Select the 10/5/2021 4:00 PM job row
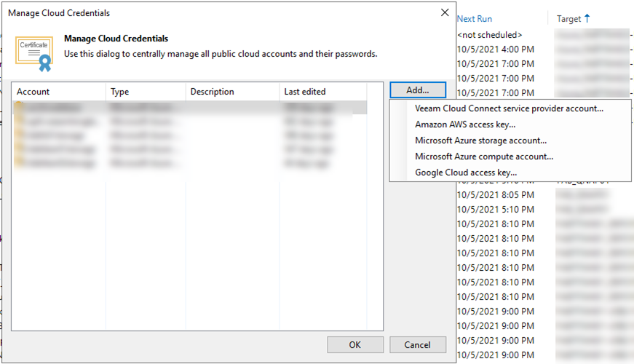634x364 pixels. (x=495, y=50)
